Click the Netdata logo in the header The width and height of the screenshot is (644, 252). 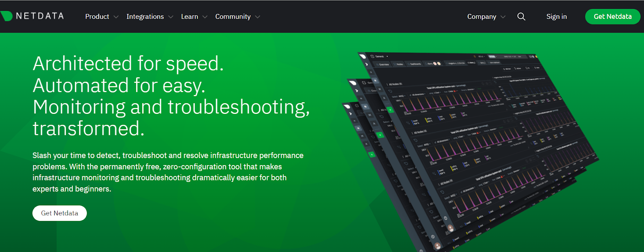32,16
